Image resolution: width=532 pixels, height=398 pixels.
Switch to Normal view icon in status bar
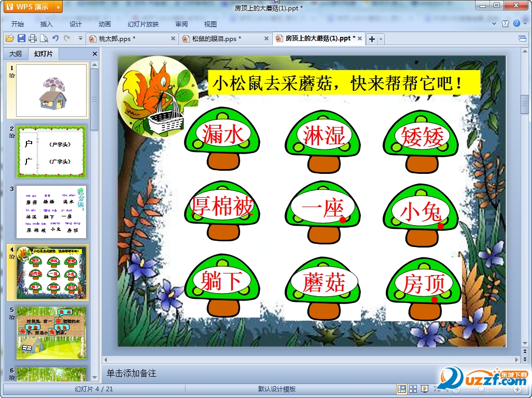tap(402, 389)
